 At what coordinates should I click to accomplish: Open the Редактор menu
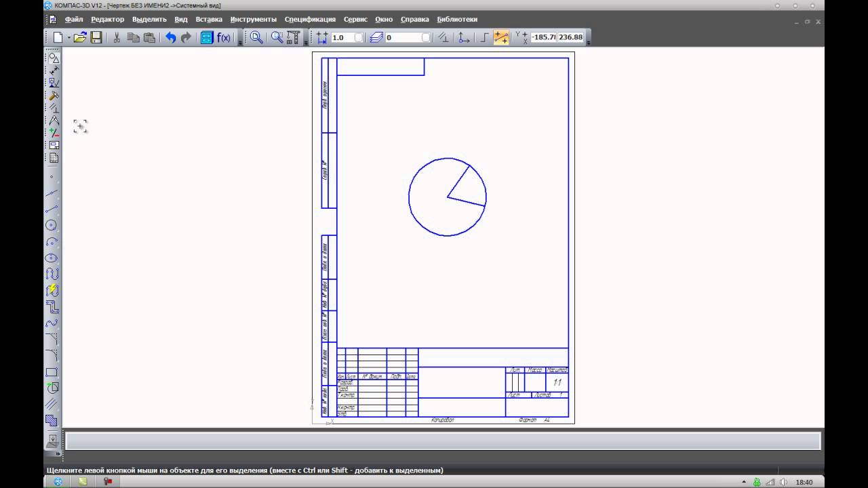coord(108,19)
